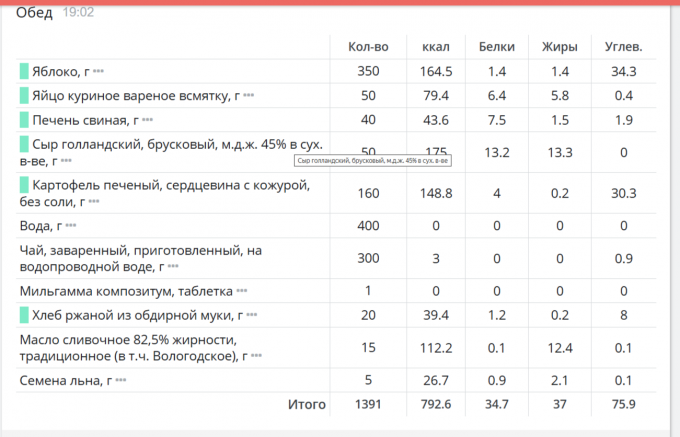Click the 19:02 meal time

point(79,13)
